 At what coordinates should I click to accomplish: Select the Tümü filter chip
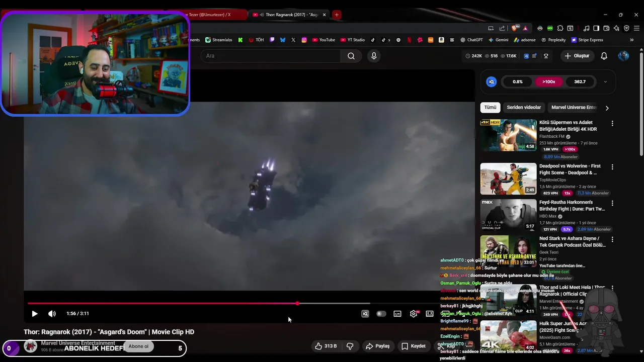click(490, 107)
